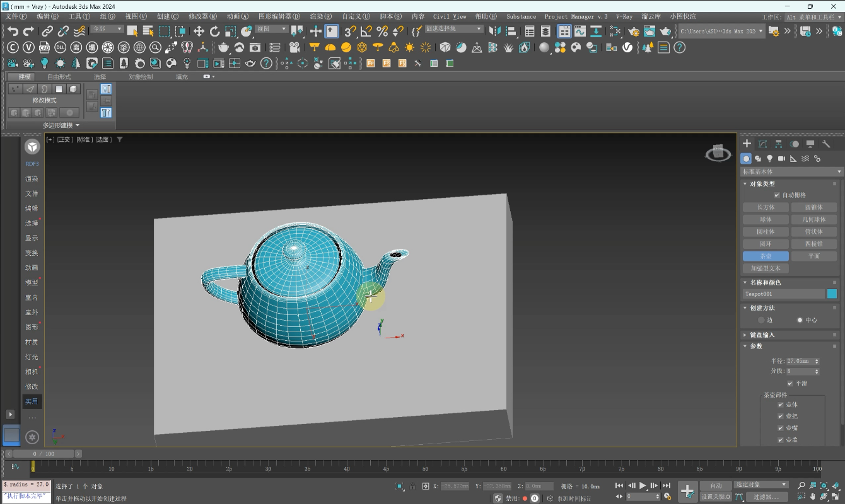Screen dimensions: 845x504
Task: Open the 选定对象 key filter dropdown
Action: click(x=761, y=484)
